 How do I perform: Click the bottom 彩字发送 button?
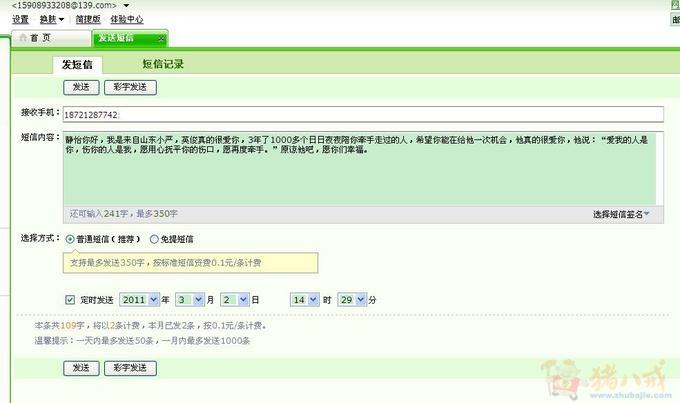tap(130, 368)
